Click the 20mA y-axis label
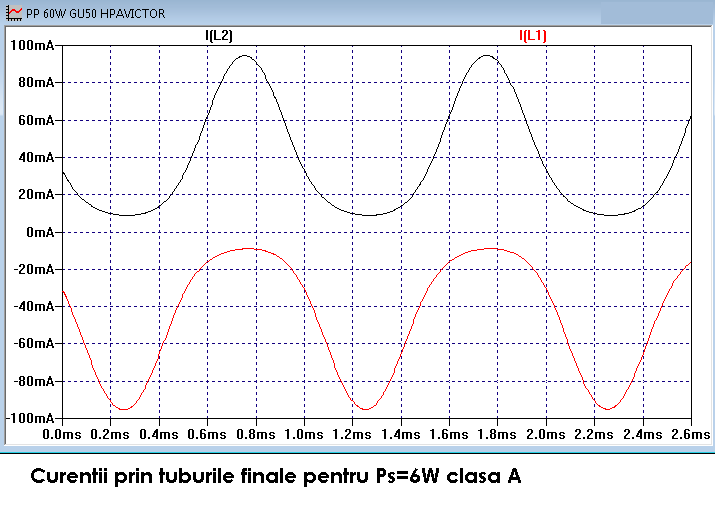This screenshot has width=715, height=523. click(36, 195)
